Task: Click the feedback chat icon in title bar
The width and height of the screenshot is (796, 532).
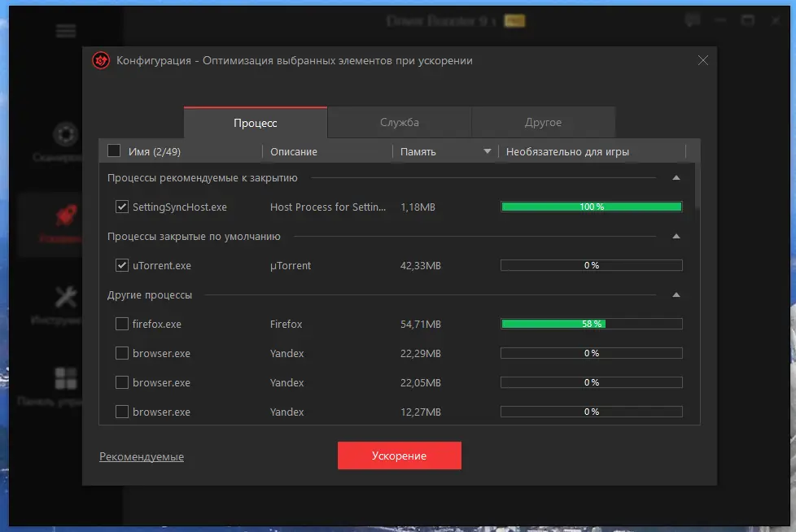Action: coord(693,20)
